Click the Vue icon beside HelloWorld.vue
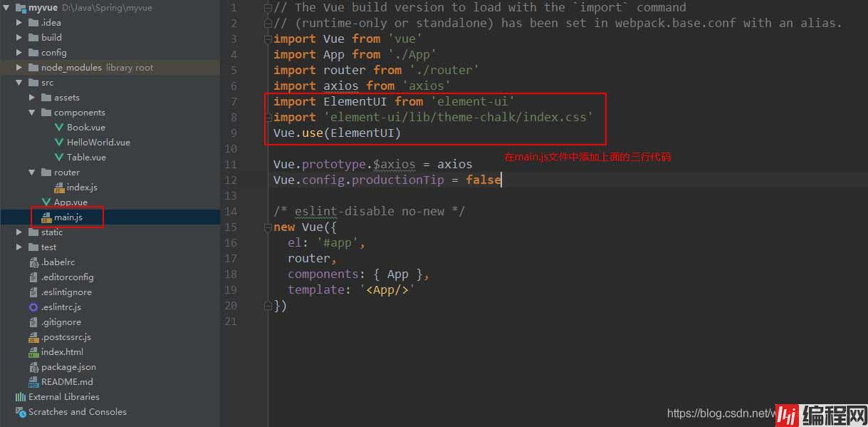This screenshot has width=868, height=427. (60, 143)
